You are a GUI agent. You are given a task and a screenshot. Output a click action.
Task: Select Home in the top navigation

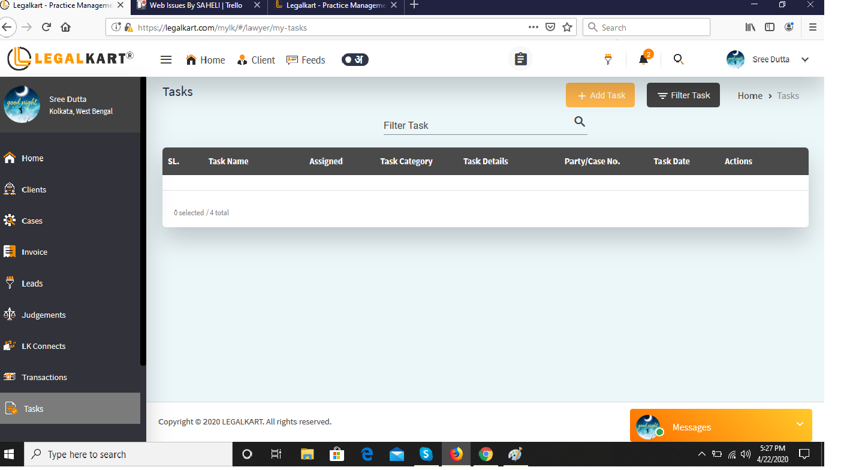206,60
